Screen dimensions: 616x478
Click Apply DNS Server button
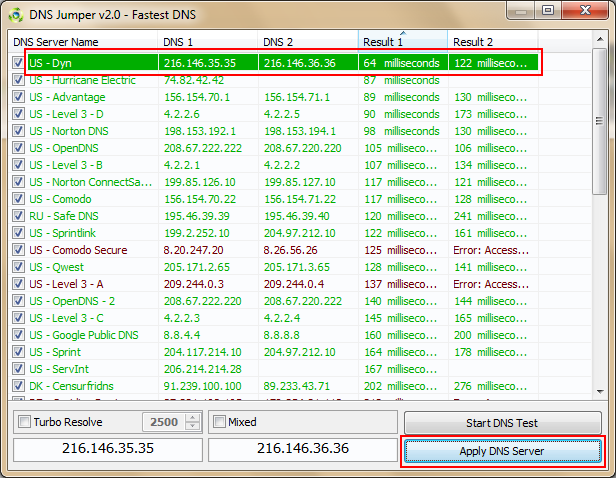(x=502, y=451)
